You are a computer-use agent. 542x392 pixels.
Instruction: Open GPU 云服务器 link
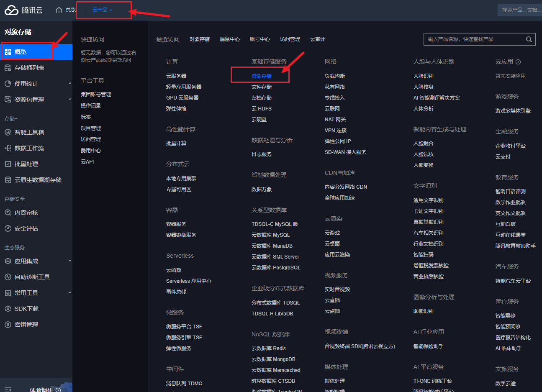point(182,98)
